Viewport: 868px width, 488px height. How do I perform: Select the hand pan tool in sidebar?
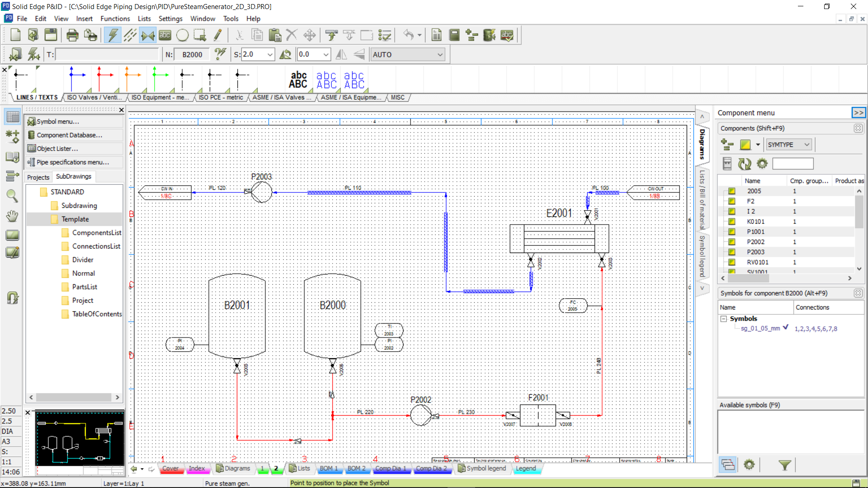pyautogui.click(x=12, y=216)
